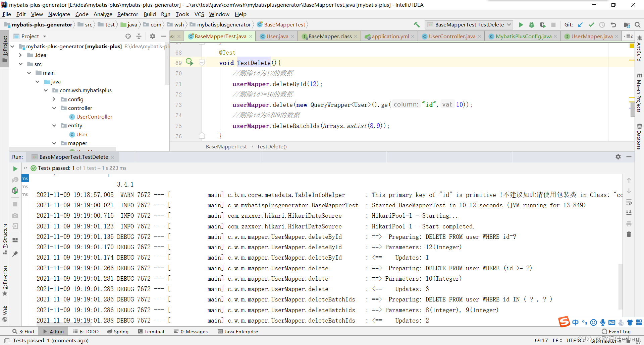This screenshot has height=345, width=644.
Task: Expand the .idea folder
Action: (20, 55)
